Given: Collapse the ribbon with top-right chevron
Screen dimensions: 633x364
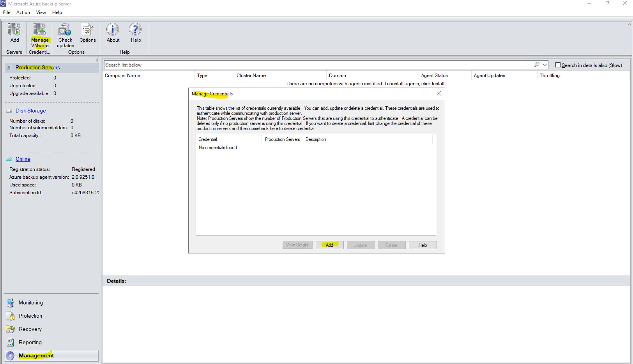Looking at the screenshot, I should click(x=629, y=24).
